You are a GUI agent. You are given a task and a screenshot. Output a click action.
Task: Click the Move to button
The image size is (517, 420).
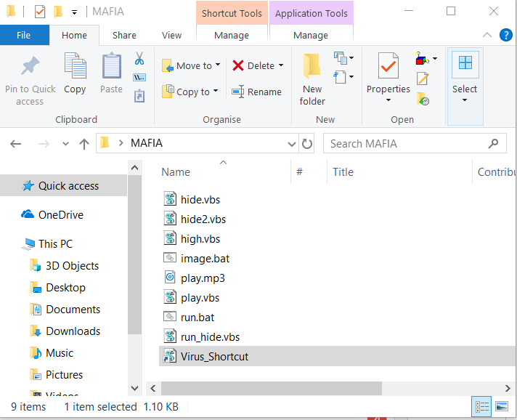pyautogui.click(x=191, y=65)
